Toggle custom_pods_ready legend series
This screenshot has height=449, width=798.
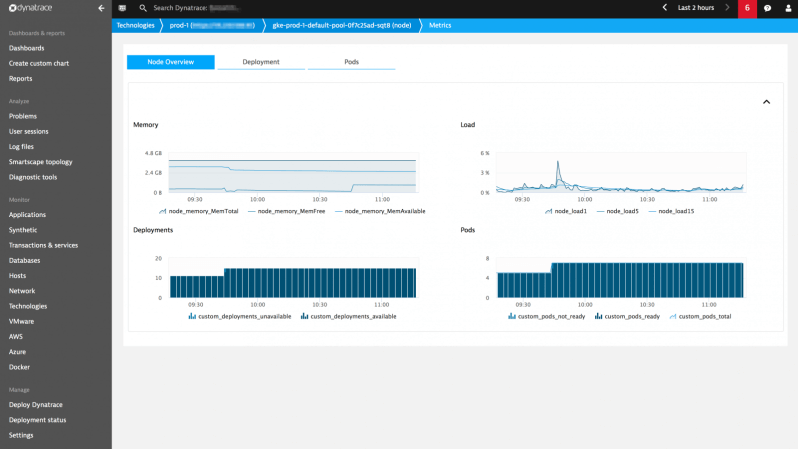pyautogui.click(x=627, y=317)
